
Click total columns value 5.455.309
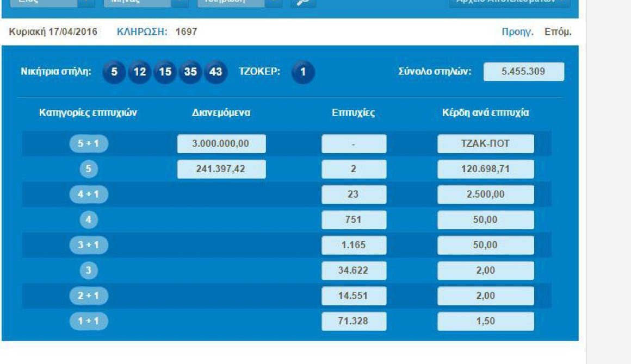(x=523, y=72)
